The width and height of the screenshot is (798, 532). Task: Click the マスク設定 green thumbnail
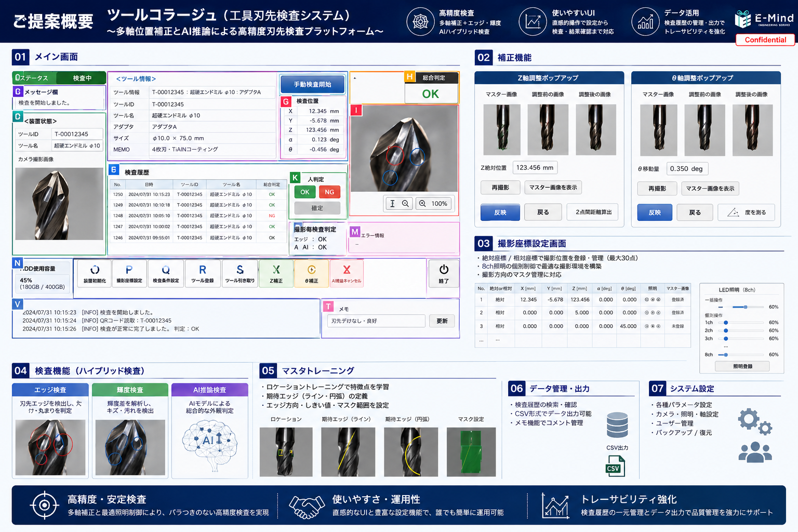[471, 452]
